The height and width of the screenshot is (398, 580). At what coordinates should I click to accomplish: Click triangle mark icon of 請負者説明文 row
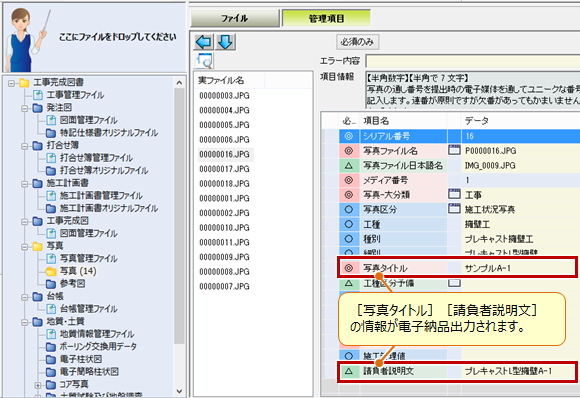[x=348, y=371]
